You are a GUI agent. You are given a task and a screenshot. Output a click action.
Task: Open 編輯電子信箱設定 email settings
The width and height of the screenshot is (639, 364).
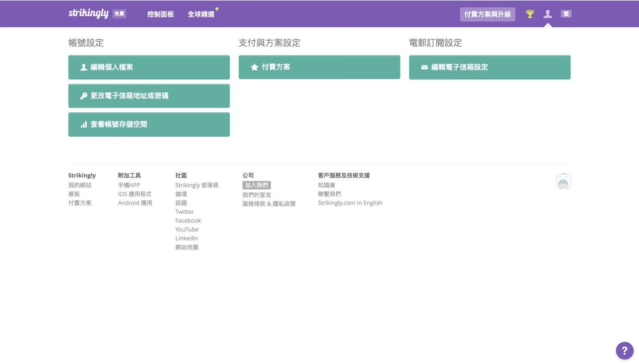[x=490, y=67]
